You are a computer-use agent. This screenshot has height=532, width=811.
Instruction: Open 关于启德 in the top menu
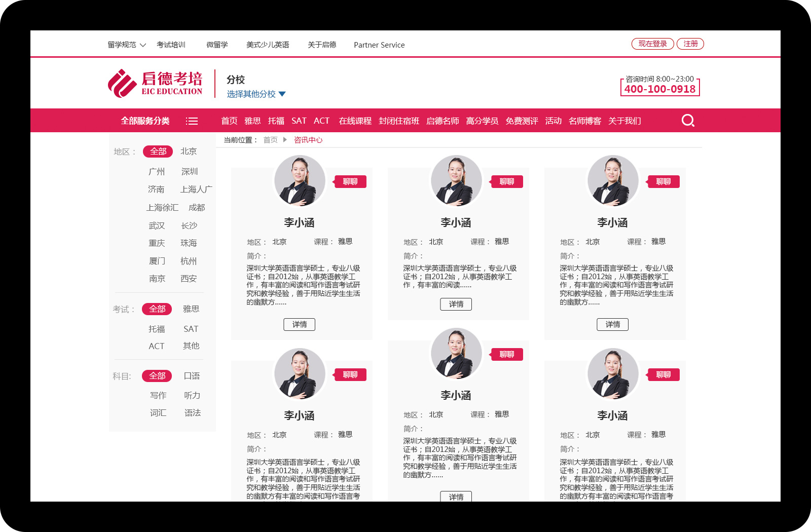pos(322,45)
